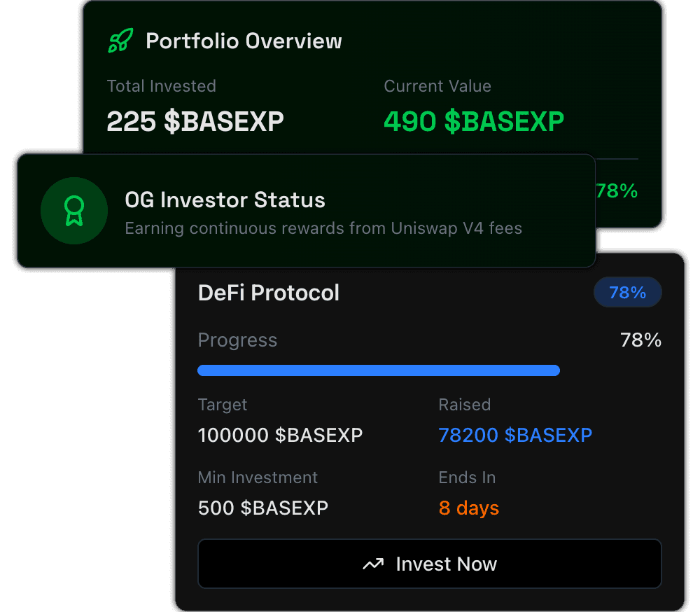700x612 pixels.
Task: Click the rocket icon next to Portfolio Overview
Action: (120, 40)
